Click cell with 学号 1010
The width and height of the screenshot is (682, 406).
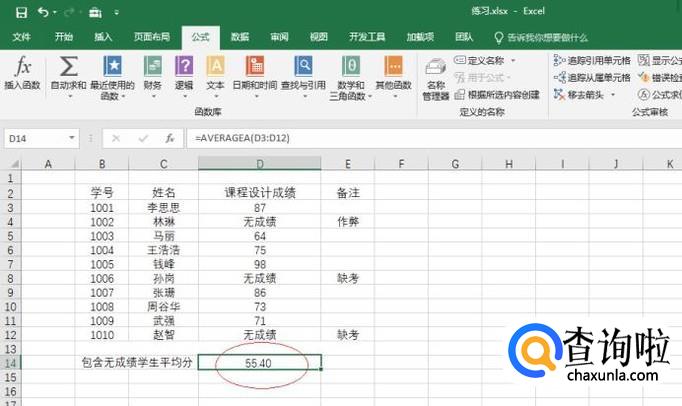pos(102,335)
